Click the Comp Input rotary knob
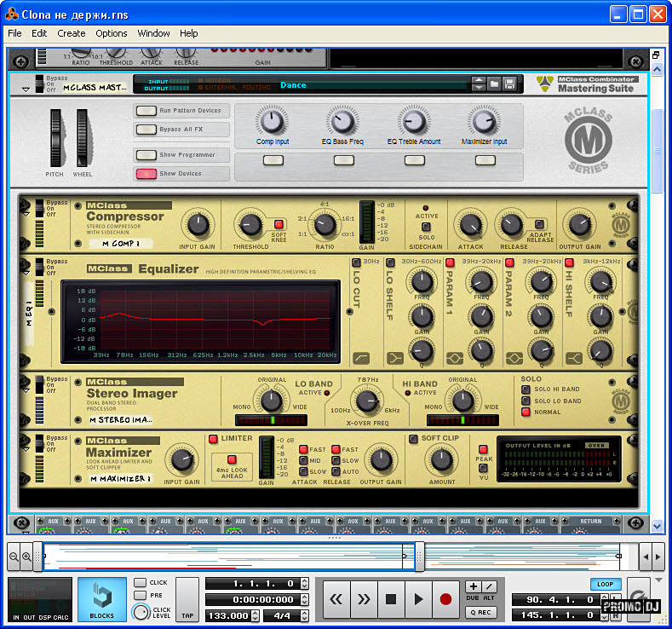This screenshot has height=629, width=672. 271,121
